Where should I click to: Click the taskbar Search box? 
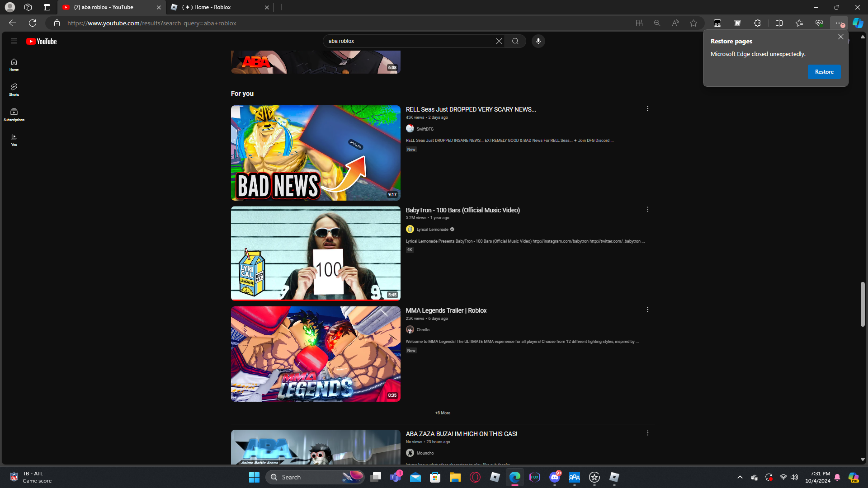(316, 477)
